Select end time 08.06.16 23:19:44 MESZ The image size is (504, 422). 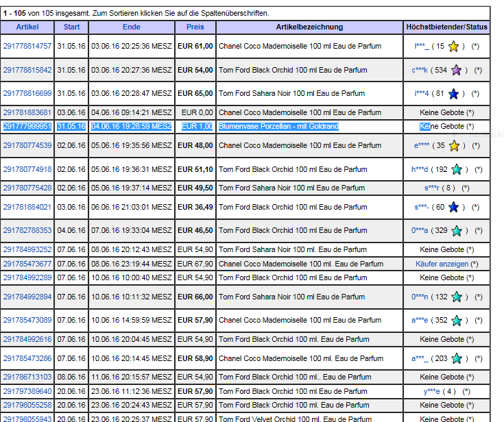132,264
